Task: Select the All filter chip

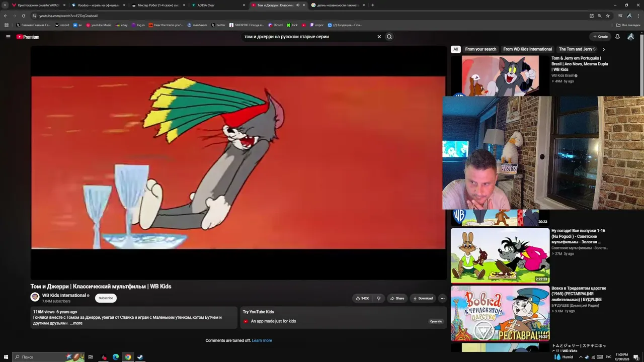Action: (x=455, y=49)
